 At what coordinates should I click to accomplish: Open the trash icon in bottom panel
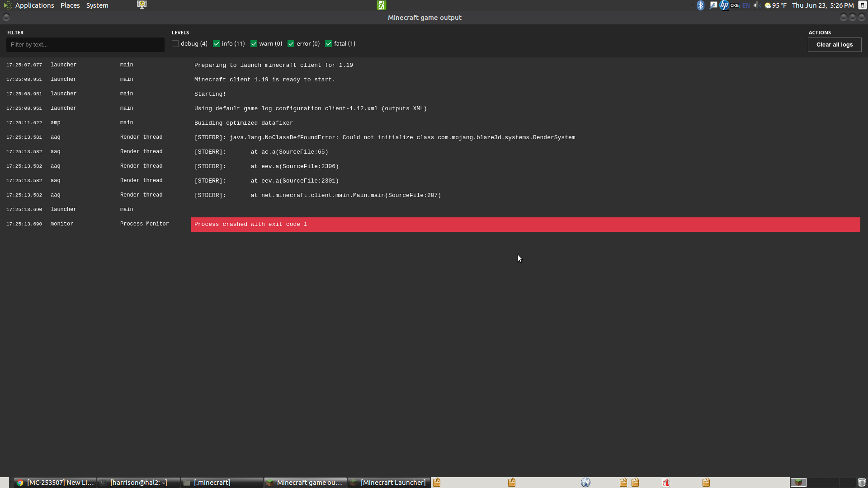(x=862, y=483)
